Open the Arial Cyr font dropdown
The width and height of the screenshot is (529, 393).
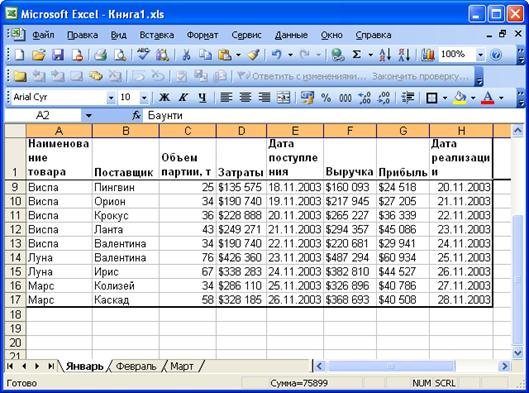coord(111,98)
